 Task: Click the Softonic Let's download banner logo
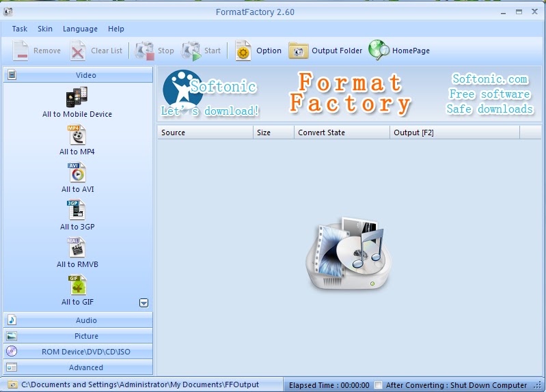[210, 94]
